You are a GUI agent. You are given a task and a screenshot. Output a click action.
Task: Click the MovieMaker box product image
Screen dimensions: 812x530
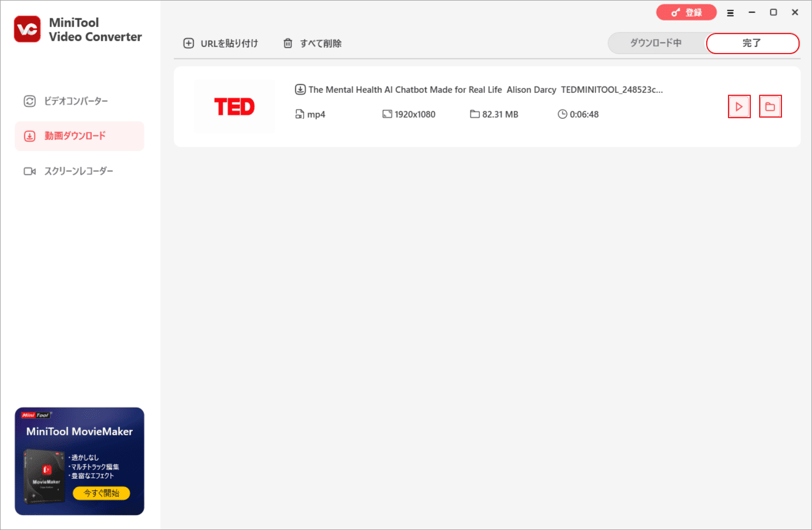[x=45, y=476]
